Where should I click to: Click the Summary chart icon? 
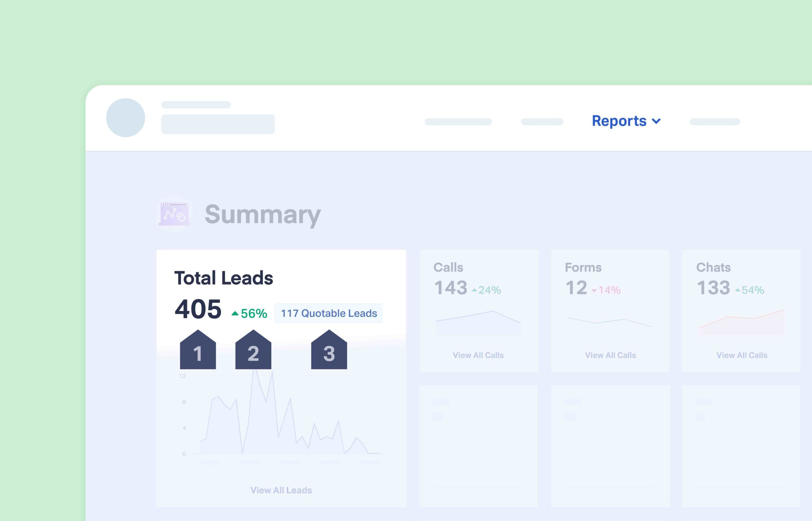[174, 214]
